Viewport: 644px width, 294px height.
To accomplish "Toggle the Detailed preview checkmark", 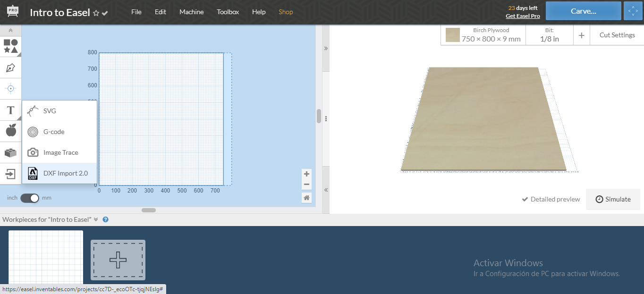I will tap(525, 199).
